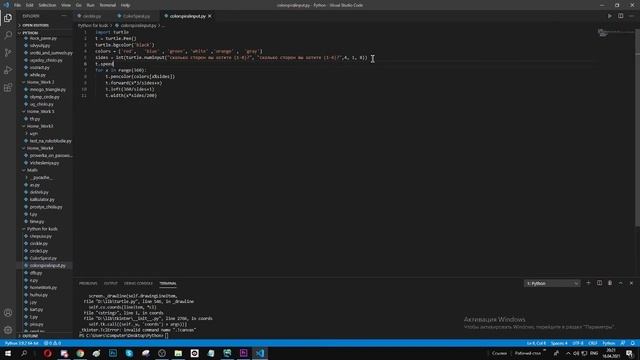
Task: Close the colorspiralinput.py editor tab
Action: pyautogui.click(x=210, y=16)
